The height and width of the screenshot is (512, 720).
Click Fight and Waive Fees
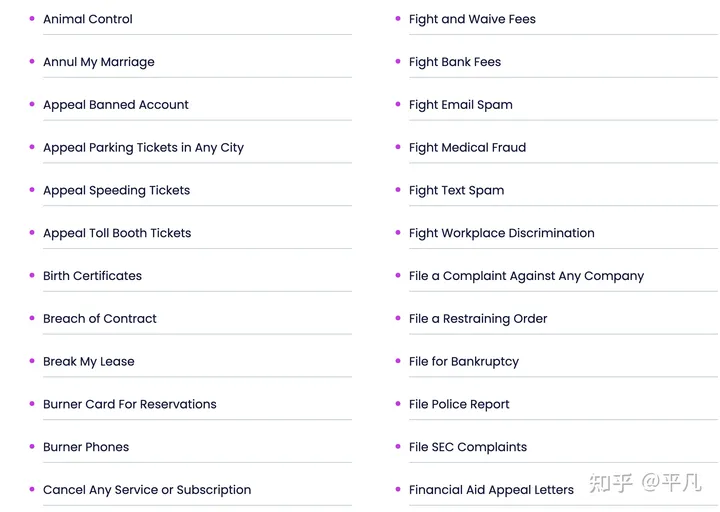[x=472, y=19]
